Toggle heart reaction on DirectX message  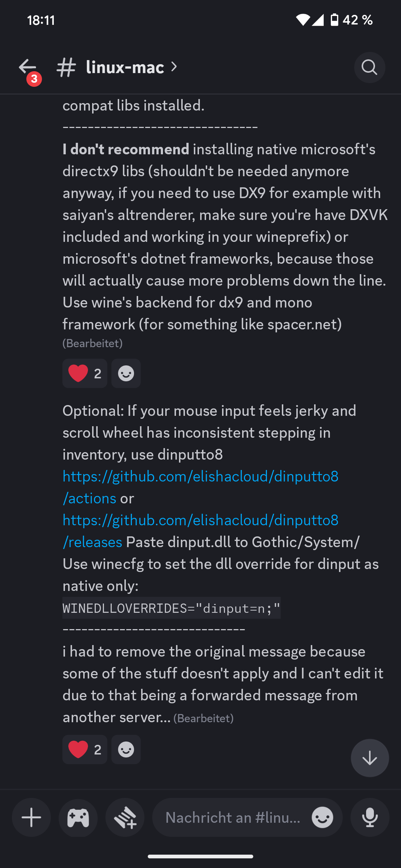click(85, 373)
